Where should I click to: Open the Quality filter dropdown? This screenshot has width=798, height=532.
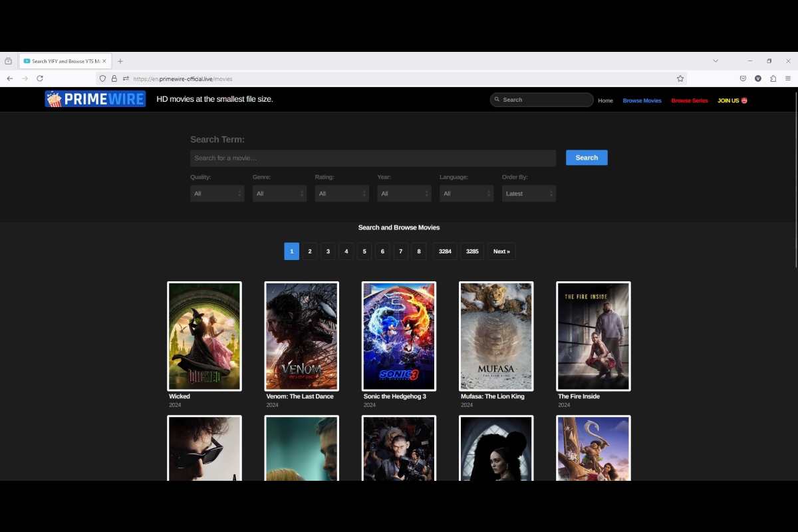coord(217,194)
